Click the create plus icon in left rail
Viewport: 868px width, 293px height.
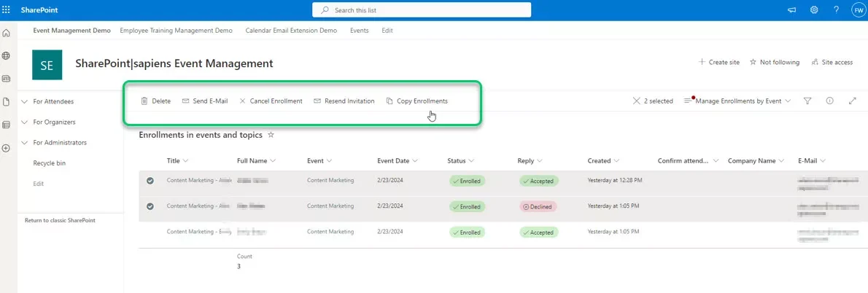coord(6,148)
